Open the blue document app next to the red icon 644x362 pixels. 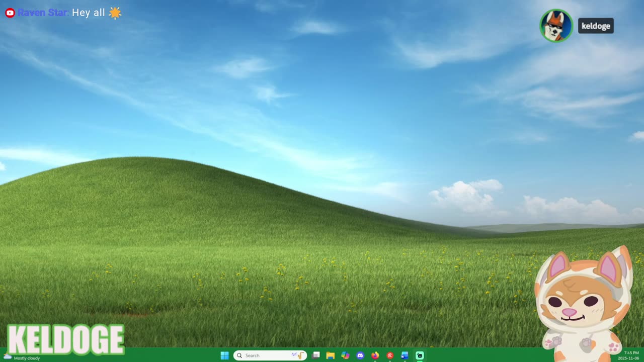pyautogui.click(x=405, y=355)
